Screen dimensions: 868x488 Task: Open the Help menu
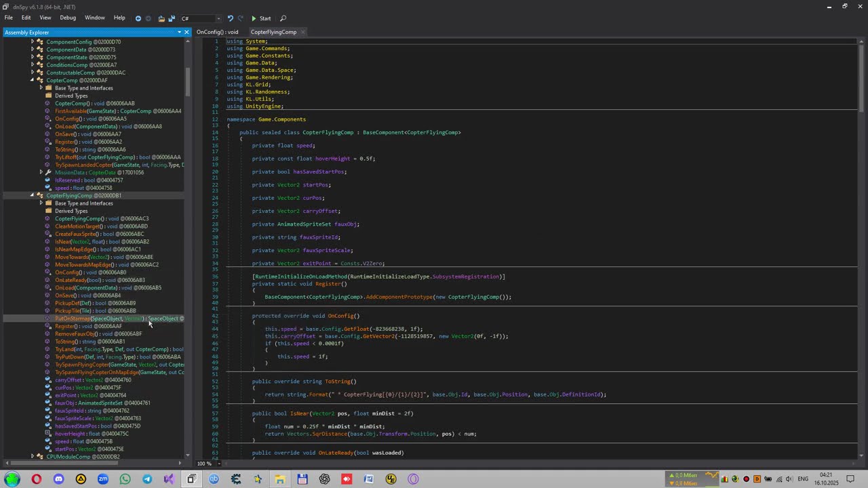tap(119, 18)
